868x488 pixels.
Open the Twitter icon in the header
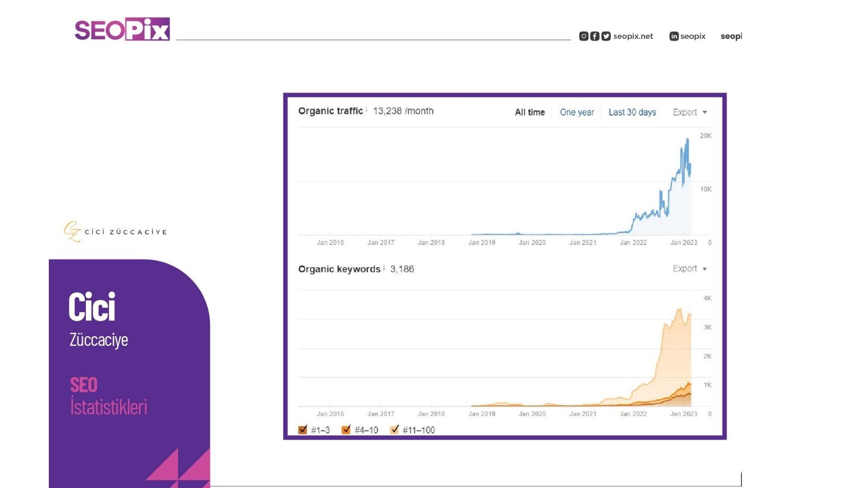(606, 36)
